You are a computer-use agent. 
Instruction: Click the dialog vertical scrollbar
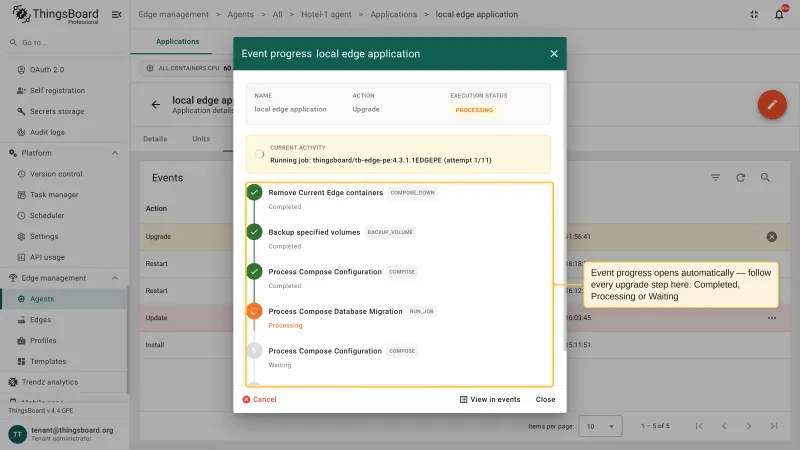coord(565,212)
